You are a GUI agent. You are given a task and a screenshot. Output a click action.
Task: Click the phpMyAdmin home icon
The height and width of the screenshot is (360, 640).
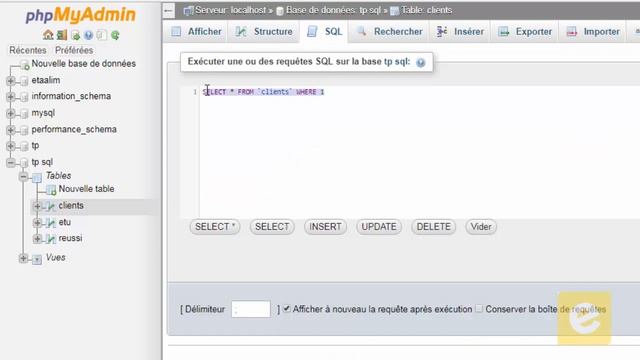coord(48,35)
